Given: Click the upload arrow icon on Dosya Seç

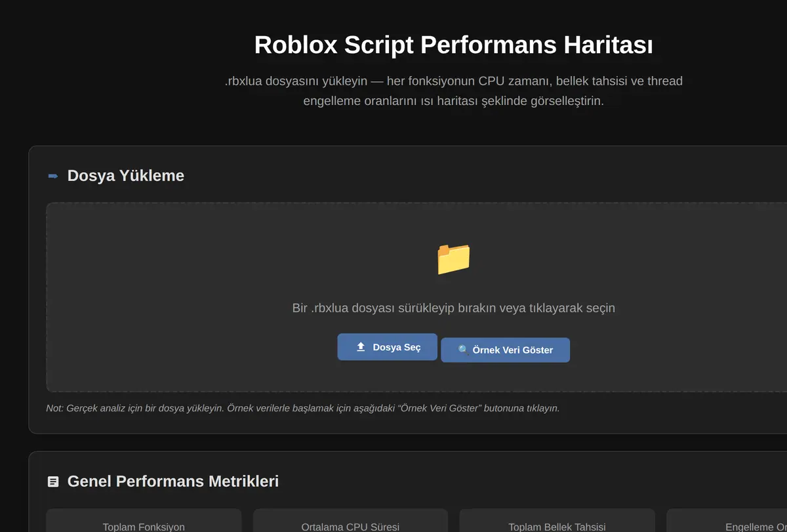Looking at the screenshot, I should 361,347.
